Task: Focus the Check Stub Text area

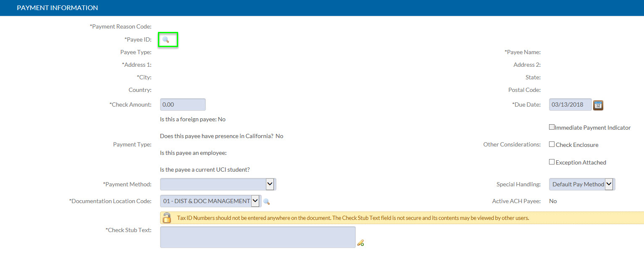Action: click(x=258, y=237)
